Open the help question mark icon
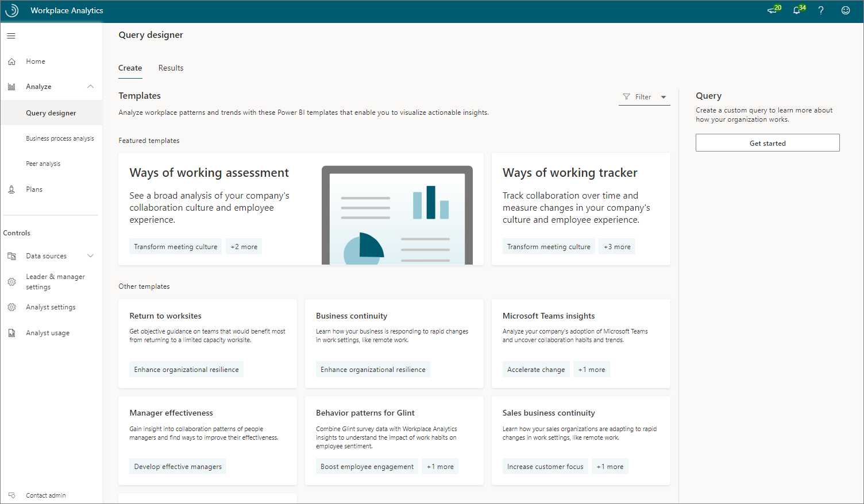Viewport: 864px width, 504px height. (821, 10)
